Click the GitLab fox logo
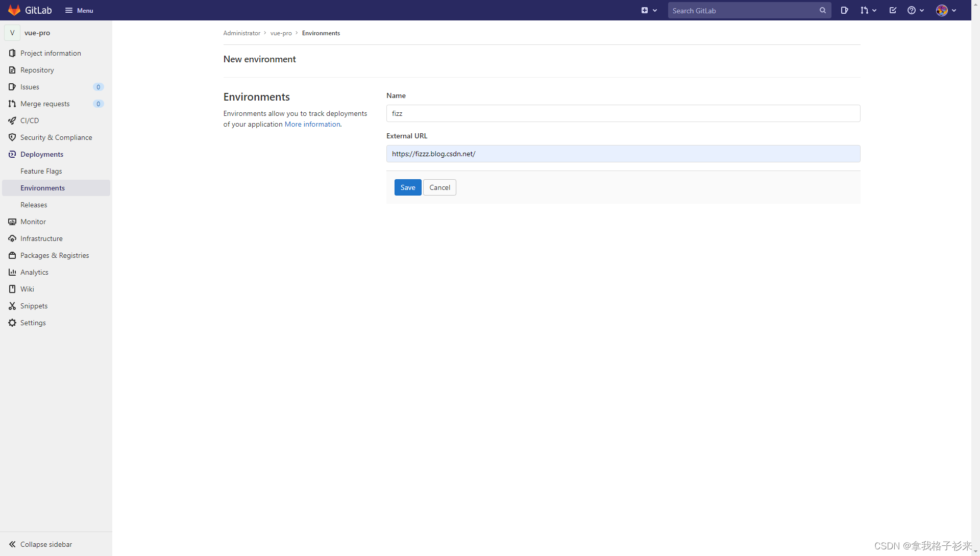Screen dimensions: 980x556 pyautogui.click(x=14, y=10)
